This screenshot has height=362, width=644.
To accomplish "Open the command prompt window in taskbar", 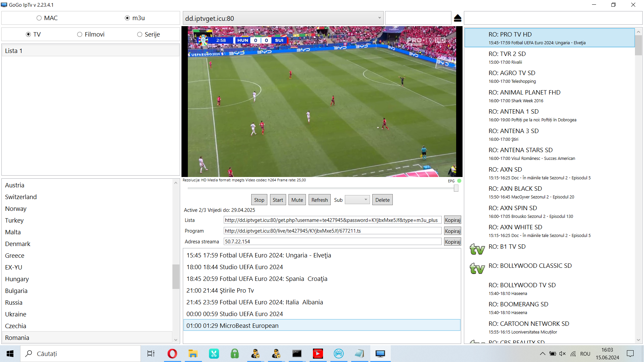I will [x=297, y=354].
